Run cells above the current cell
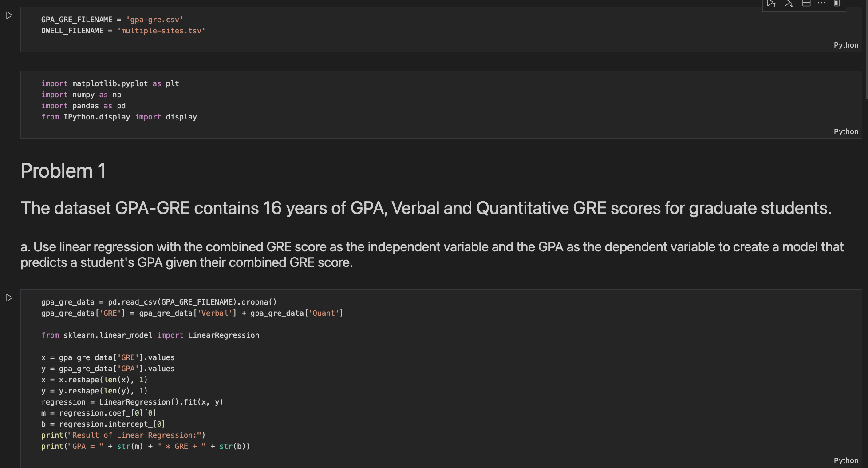This screenshot has width=868, height=468. coord(772,4)
